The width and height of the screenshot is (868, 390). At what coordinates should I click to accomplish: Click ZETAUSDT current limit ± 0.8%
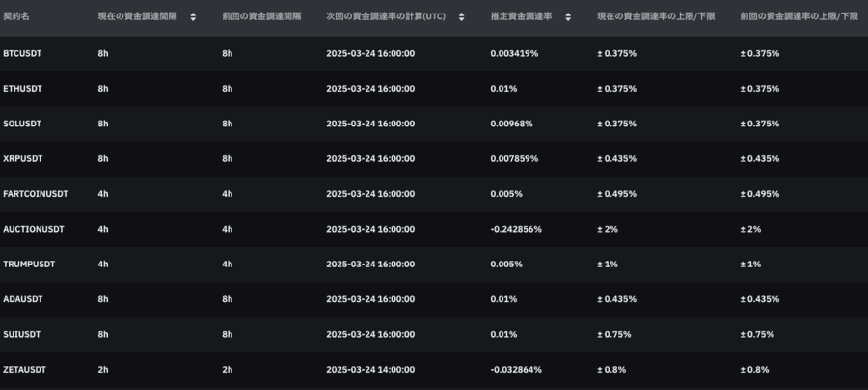611,370
